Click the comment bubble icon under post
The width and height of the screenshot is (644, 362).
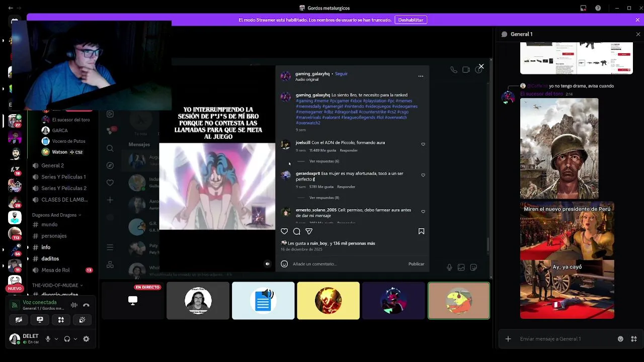pos(297,231)
